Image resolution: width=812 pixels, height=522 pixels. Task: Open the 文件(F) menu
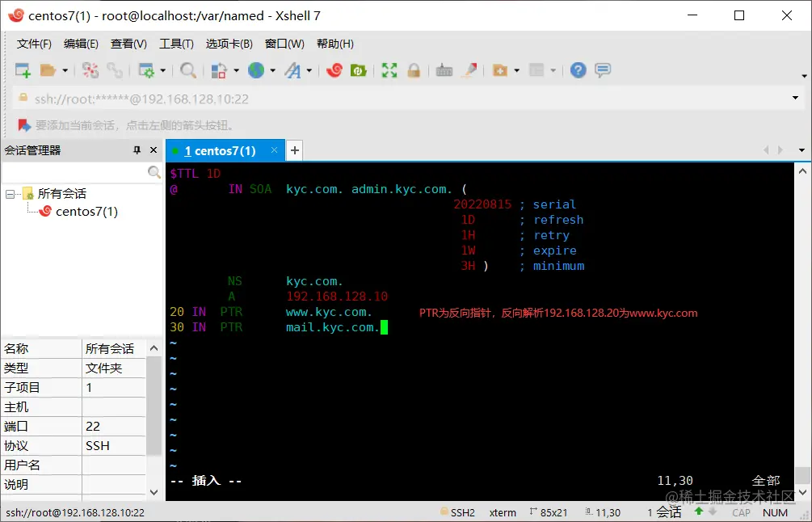[x=34, y=44]
